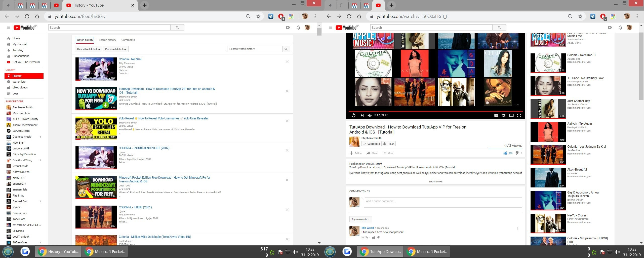Open Watch later in the library sidebar
Image resolution: width=644 pixels, height=258 pixels.
click(x=19, y=82)
